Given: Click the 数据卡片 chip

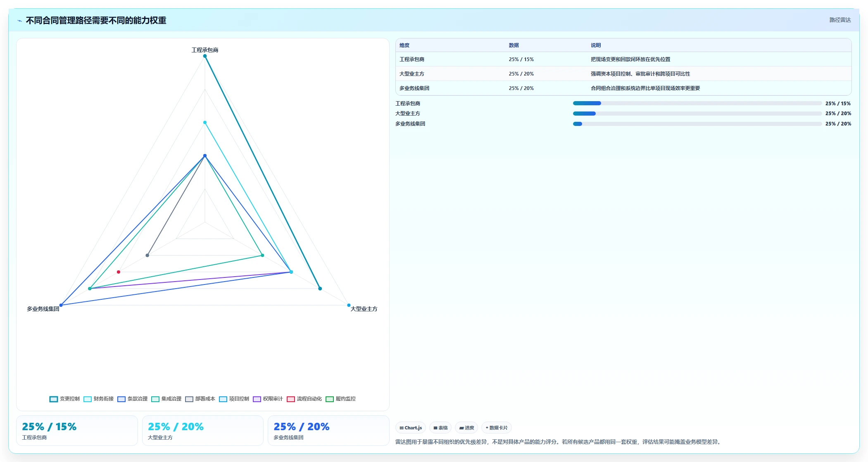Looking at the screenshot, I should pyautogui.click(x=497, y=428).
